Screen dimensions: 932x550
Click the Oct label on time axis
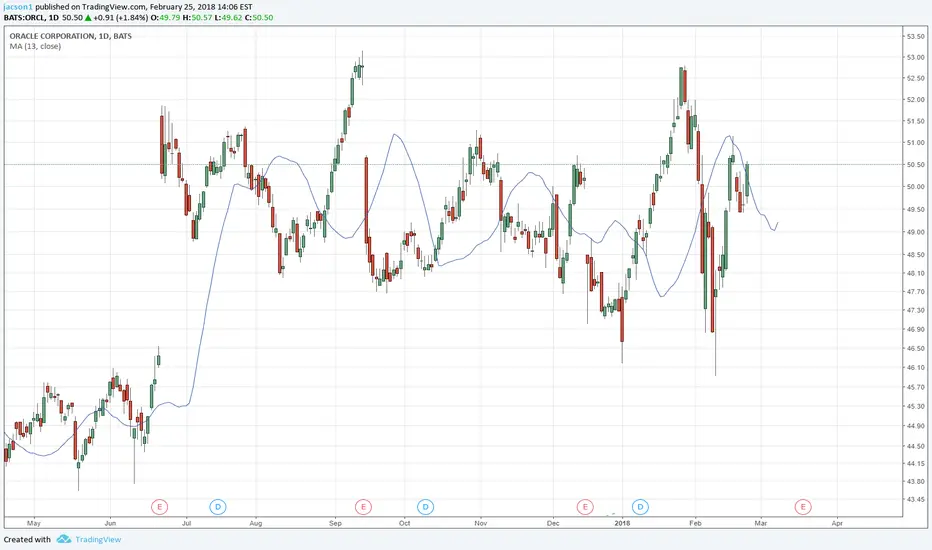point(404,523)
